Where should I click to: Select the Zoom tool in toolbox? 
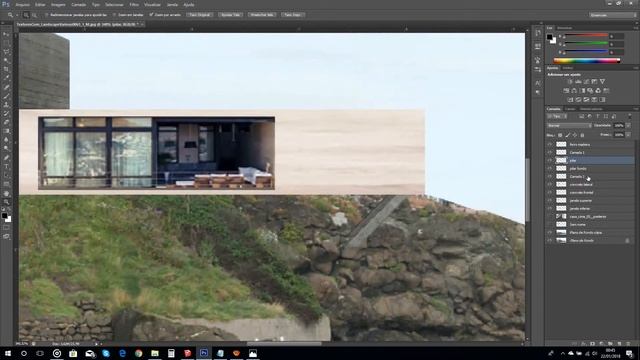pos(6,202)
